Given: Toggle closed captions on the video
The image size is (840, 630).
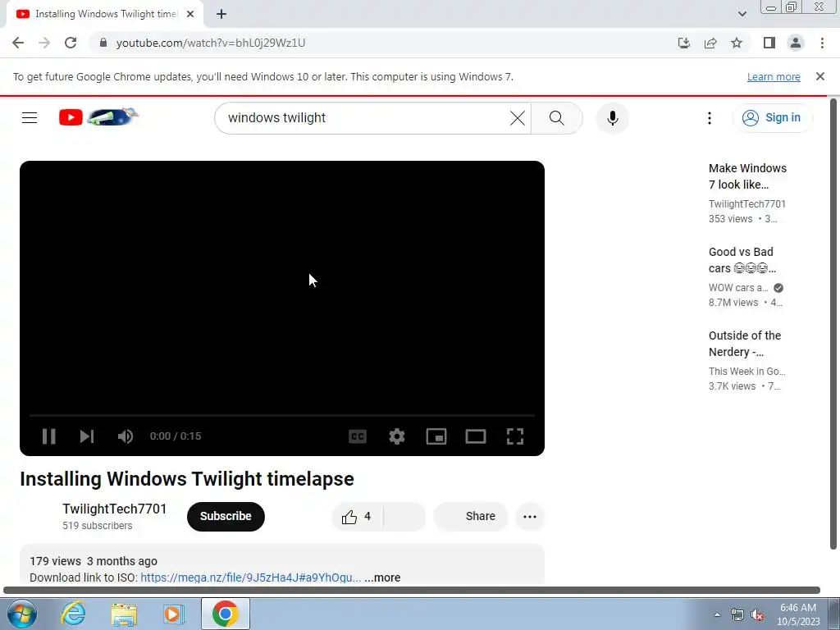Looking at the screenshot, I should [x=358, y=436].
